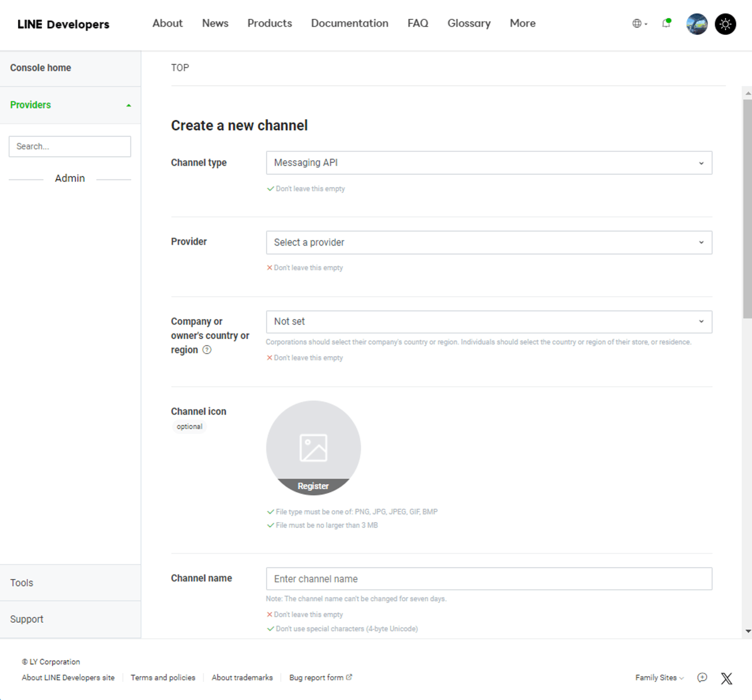Click the scrollbar down arrow
752x700 pixels.
click(x=748, y=632)
